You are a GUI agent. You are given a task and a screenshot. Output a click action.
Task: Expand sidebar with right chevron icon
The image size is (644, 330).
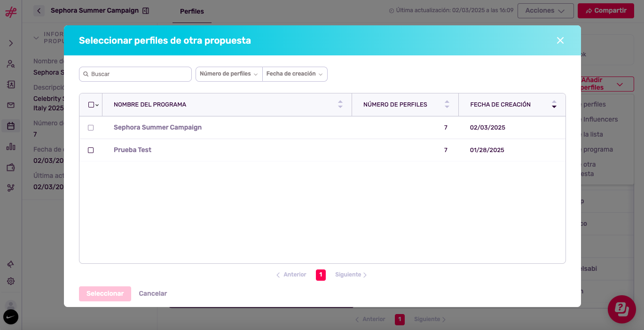[11, 43]
